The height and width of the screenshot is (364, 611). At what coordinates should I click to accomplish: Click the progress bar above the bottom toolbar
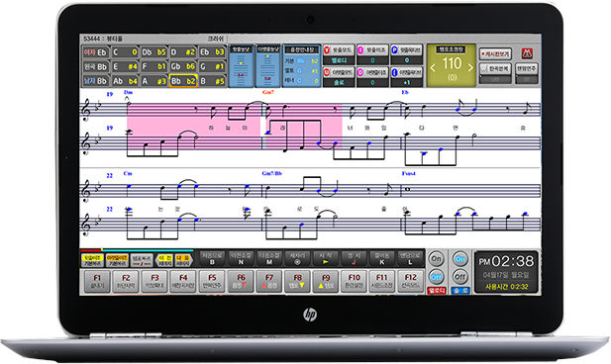click(137, 250)
